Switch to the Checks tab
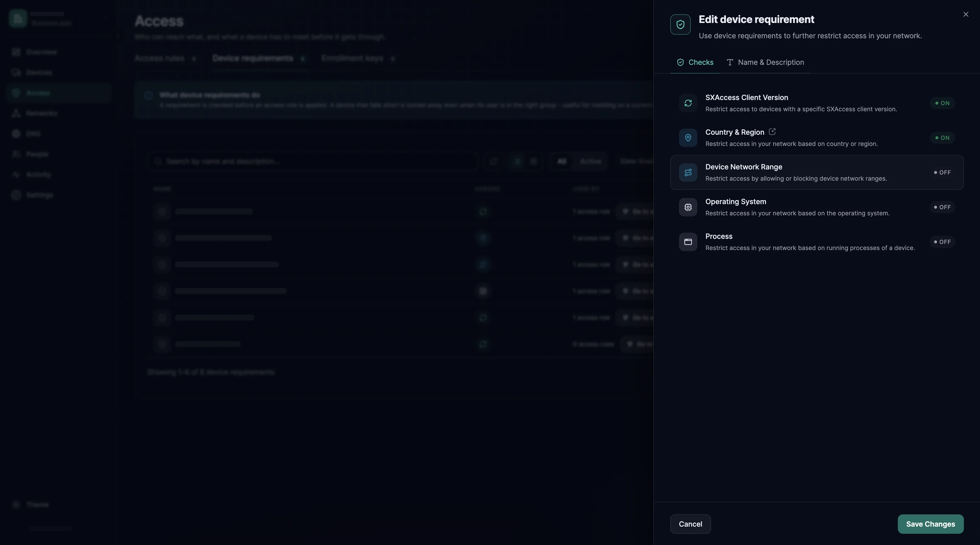 coord(695,62)
